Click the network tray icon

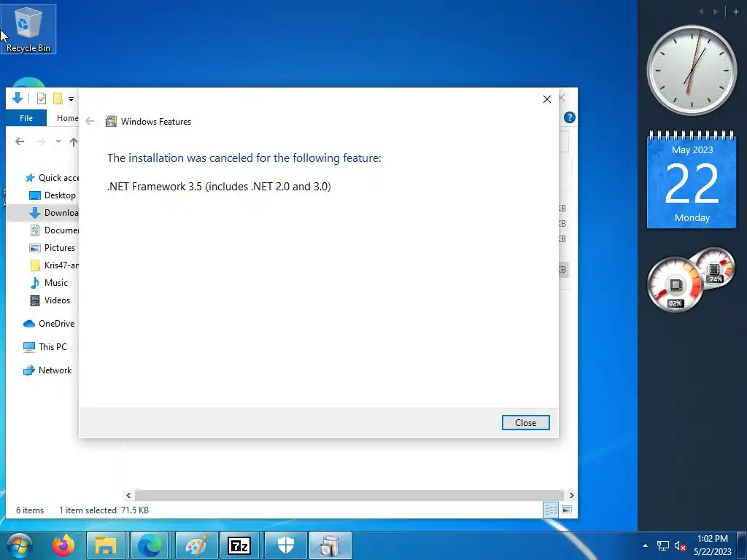tap(662, 545)
